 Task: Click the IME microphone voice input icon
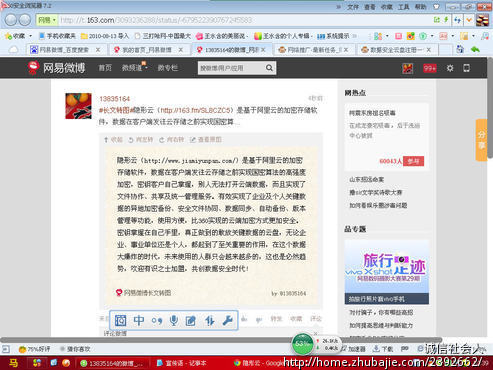174,320
